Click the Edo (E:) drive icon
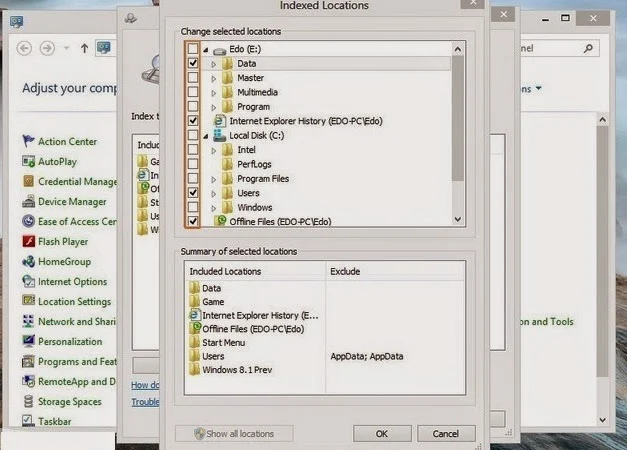Screen dimensions: 627x450 220,50
